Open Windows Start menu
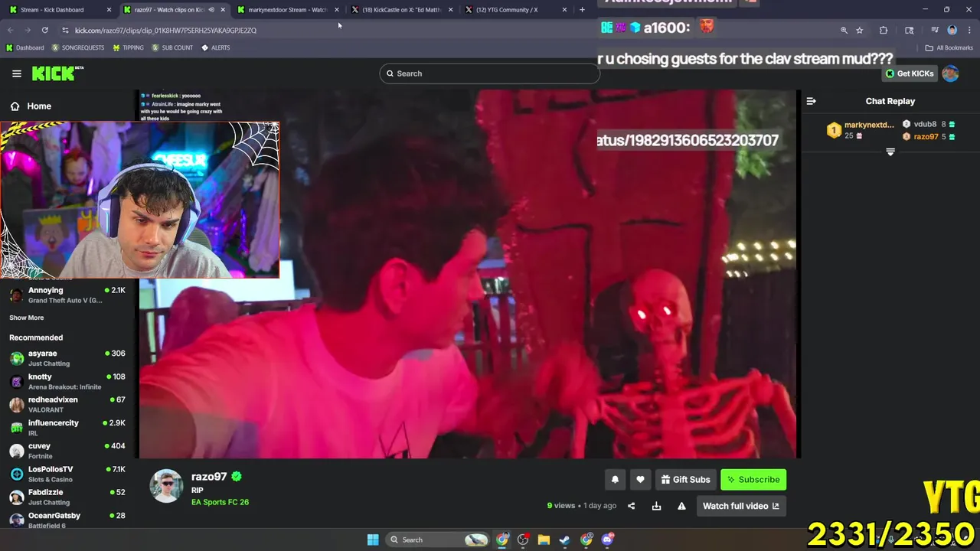The height and width of the screenshot is (551, 980). 373,540
